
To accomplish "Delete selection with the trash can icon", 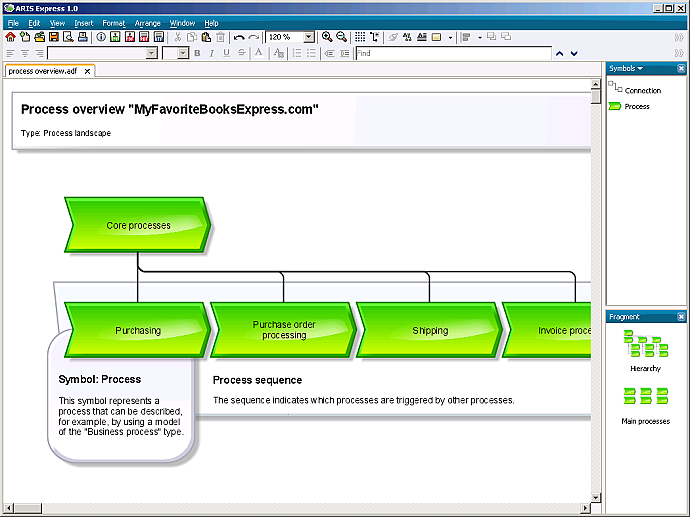I will point(220,37).
